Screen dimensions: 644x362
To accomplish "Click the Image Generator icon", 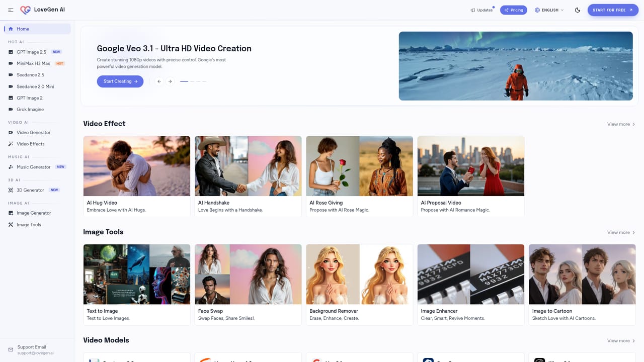I will [11, 213].
